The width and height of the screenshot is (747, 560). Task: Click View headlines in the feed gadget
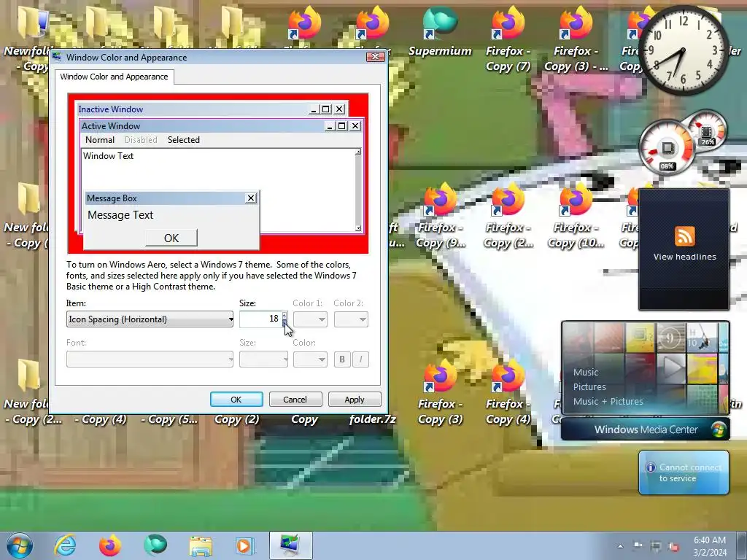click(684, 257)
